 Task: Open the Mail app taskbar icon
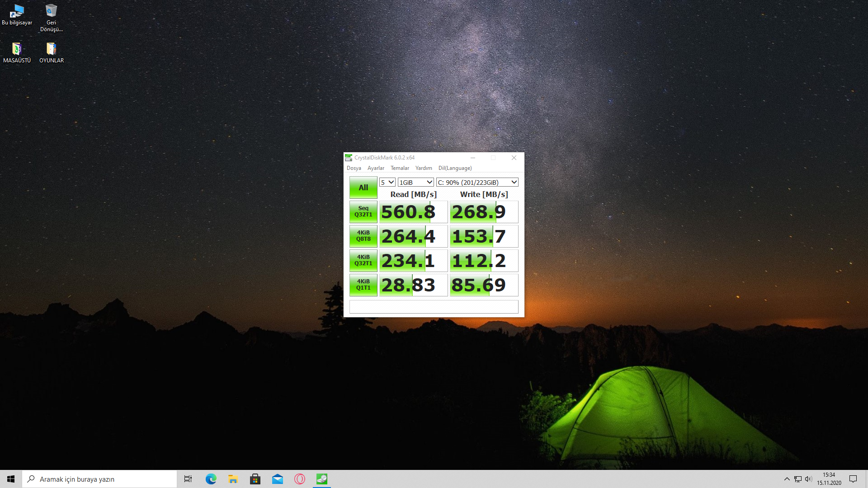pos(277,479)
